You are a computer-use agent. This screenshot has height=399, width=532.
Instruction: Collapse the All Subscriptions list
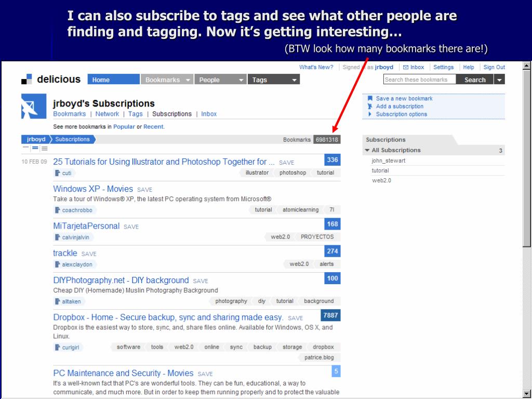coord(367,150)
